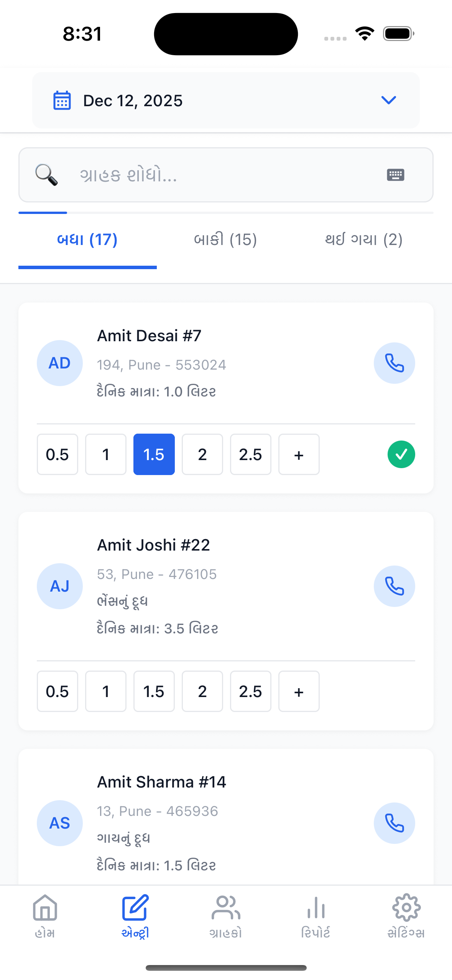The width and height of the screenshot is (452, 980).
Task: Switch to the pending (15) tab
Action: pos(225,240)
